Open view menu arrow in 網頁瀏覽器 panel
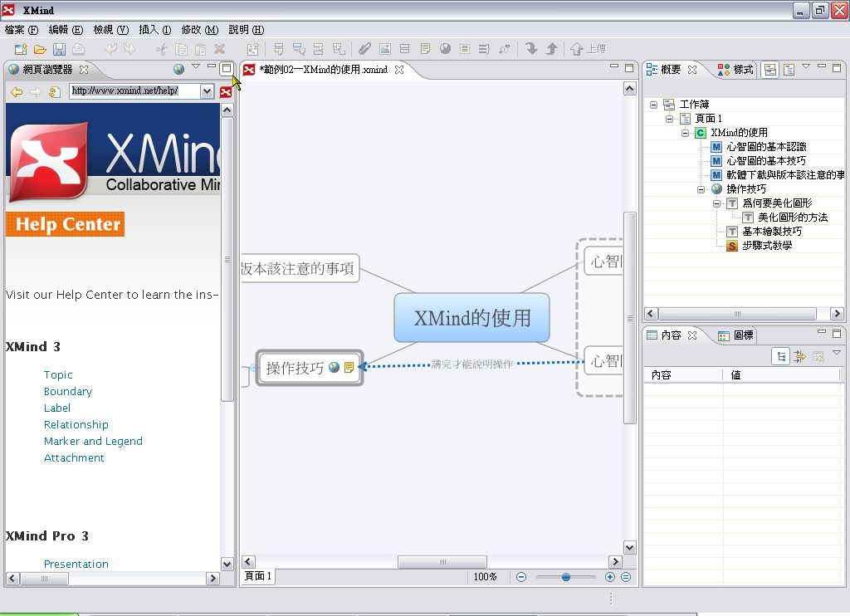 click(196, 66)
